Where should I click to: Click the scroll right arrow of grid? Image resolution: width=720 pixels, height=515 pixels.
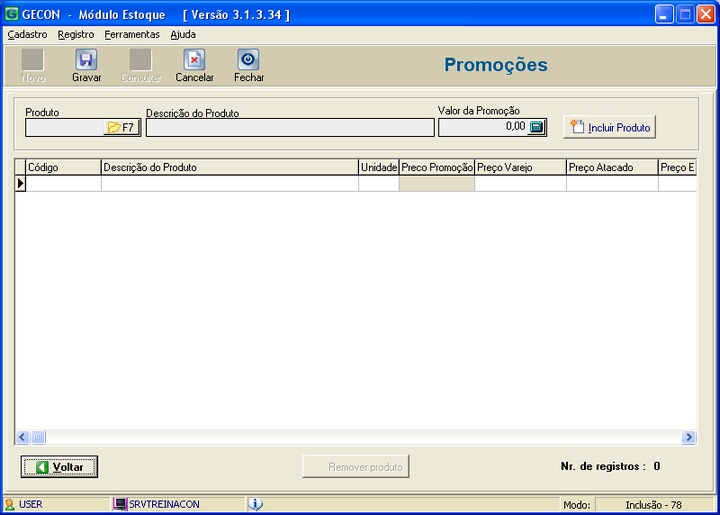[689, 437]
